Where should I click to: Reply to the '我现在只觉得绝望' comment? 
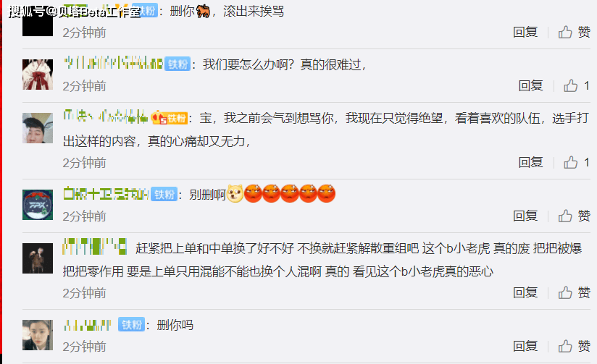point(531,163)
